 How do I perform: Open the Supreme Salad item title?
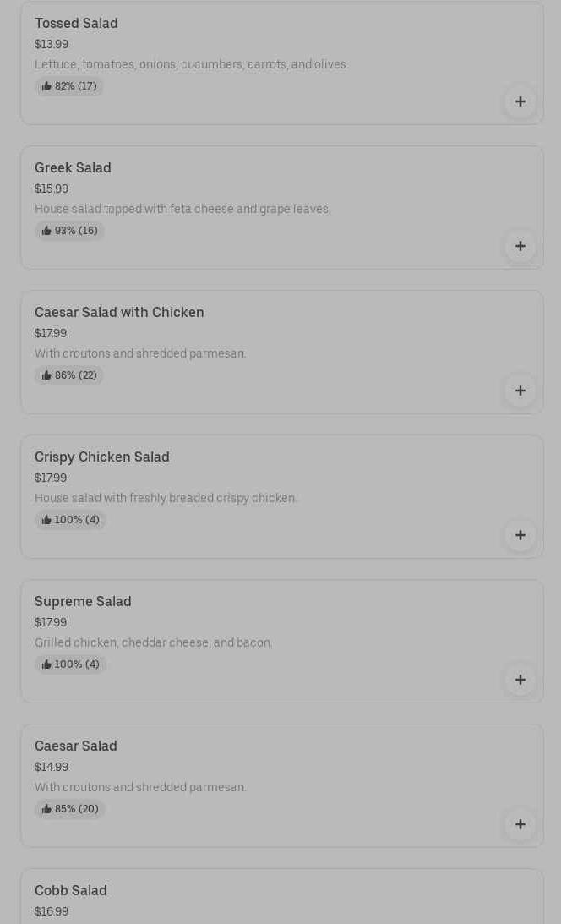click(x=83, y=602)
